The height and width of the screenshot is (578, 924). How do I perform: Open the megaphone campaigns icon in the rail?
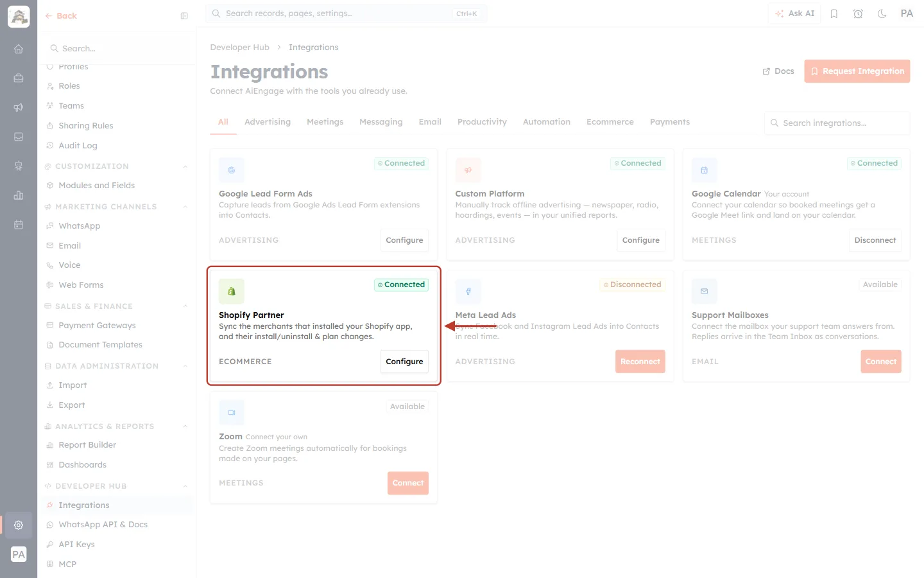[x=19, y=107]
